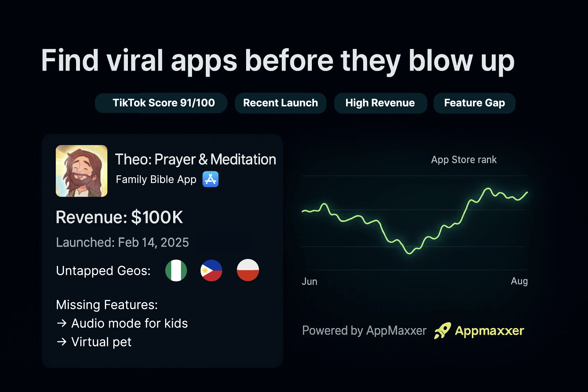The image size is (588, 392).
Task: Click the Revenue: $100K figure
Action: pyautogui.click(x=119, y=217)
